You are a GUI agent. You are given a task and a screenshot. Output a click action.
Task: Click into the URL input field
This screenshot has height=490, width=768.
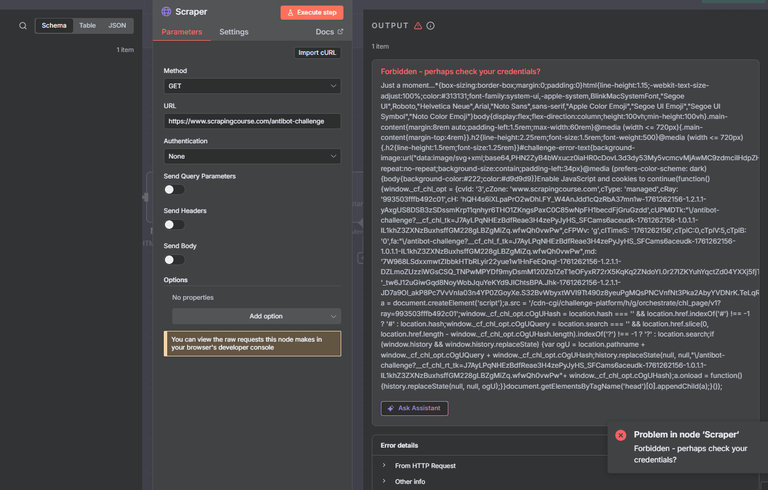point(252,121)
